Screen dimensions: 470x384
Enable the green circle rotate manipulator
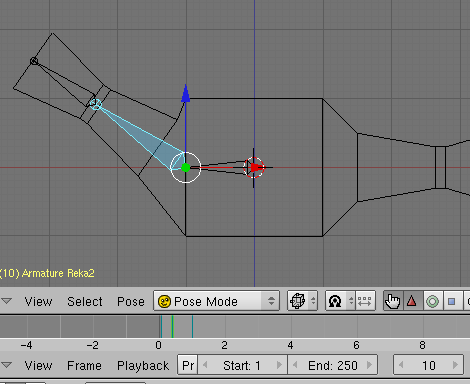pos(432,301)
